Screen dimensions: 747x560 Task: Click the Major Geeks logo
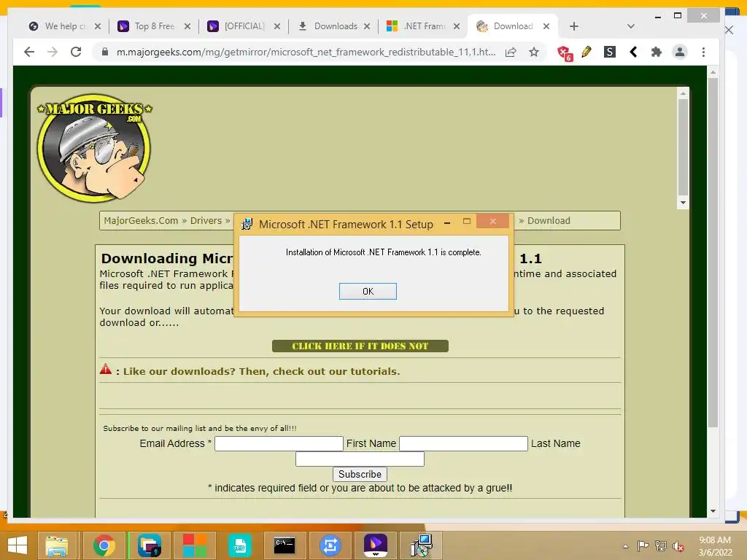(94, 147)
